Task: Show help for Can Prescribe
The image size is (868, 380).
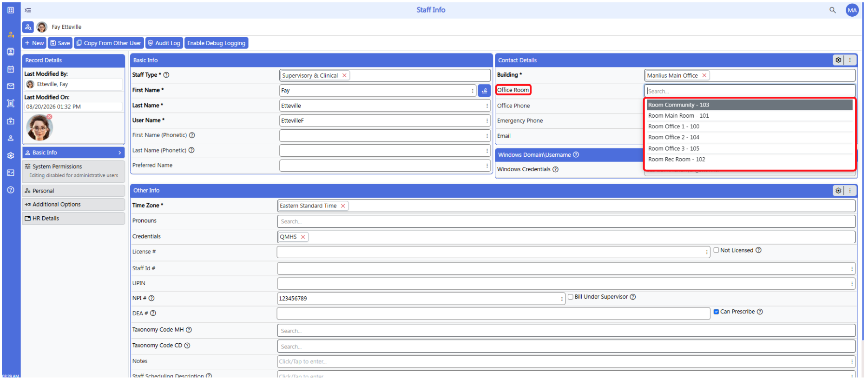Action: 760,312
